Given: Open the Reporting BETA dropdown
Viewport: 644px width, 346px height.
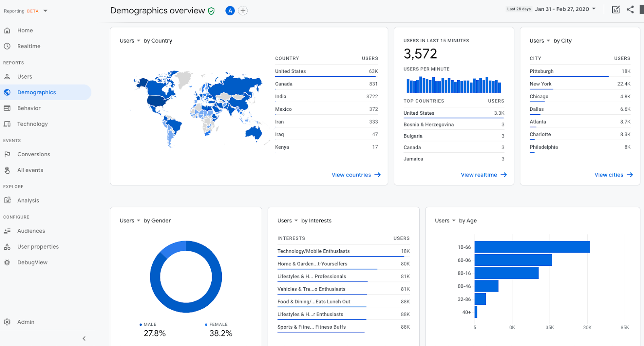Looking at the screenshot, I should (x=25, y=11).
